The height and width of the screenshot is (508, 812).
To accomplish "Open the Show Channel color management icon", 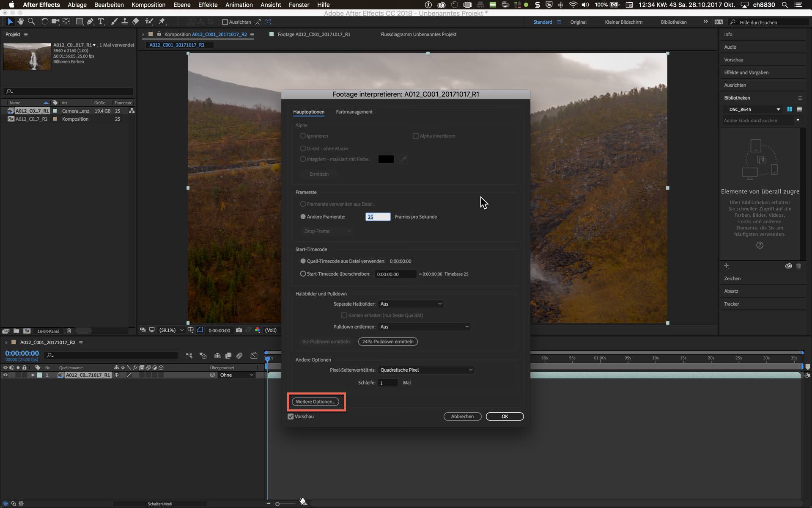I will pos(258,330).
